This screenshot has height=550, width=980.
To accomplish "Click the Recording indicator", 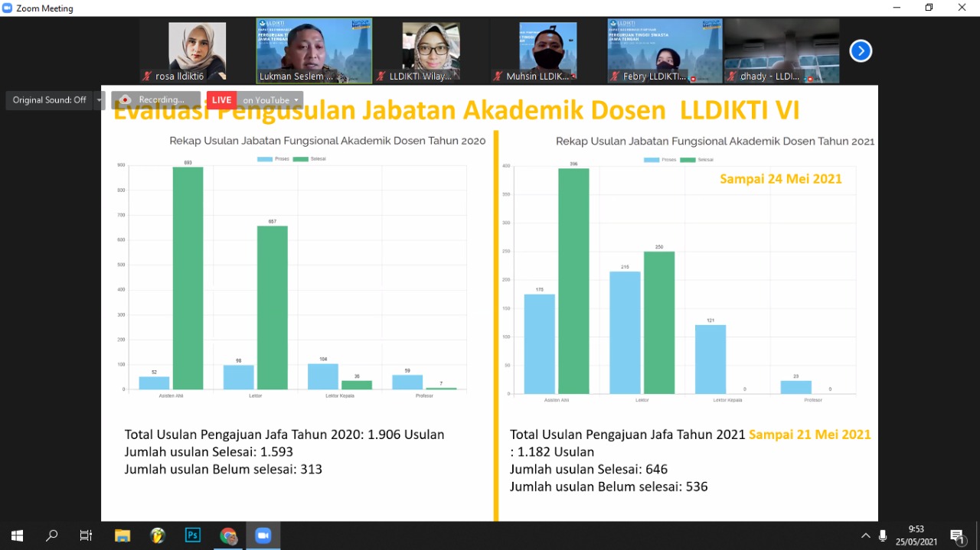I will point(155,100).
